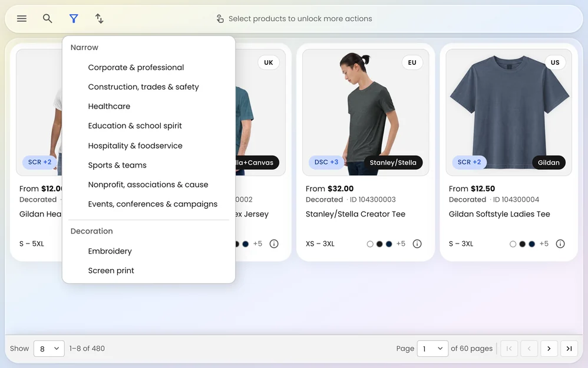
Task: Filter decoration by Embroidery
Action: click(148, 251)
